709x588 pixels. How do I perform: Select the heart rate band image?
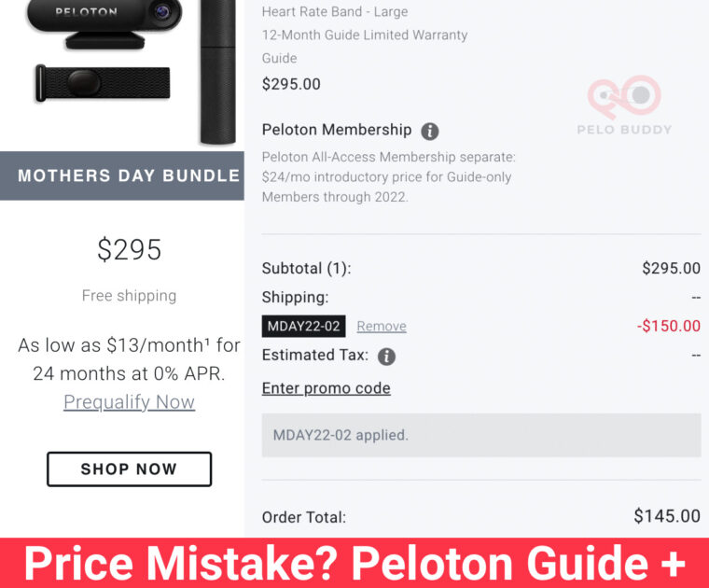103,83
